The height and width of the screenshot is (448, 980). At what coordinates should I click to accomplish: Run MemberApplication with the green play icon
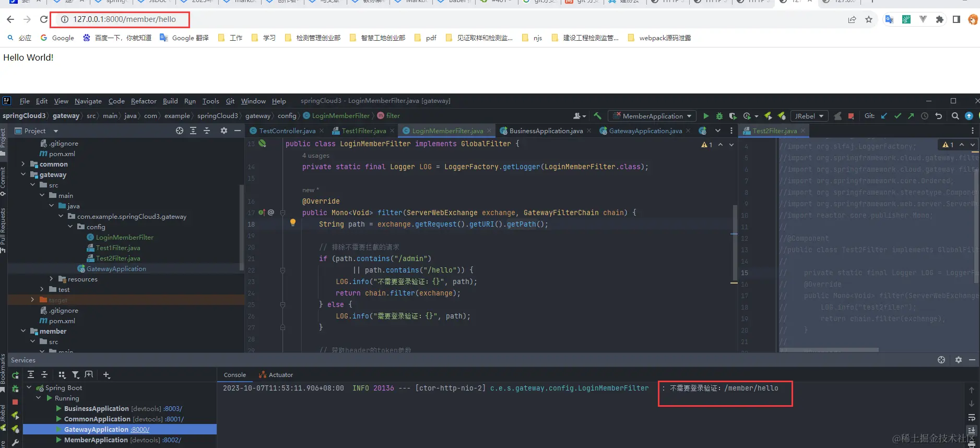click(706, 116)
